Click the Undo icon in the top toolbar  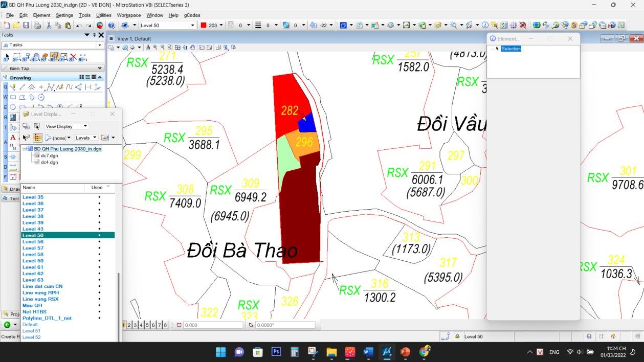pos(78,25)
